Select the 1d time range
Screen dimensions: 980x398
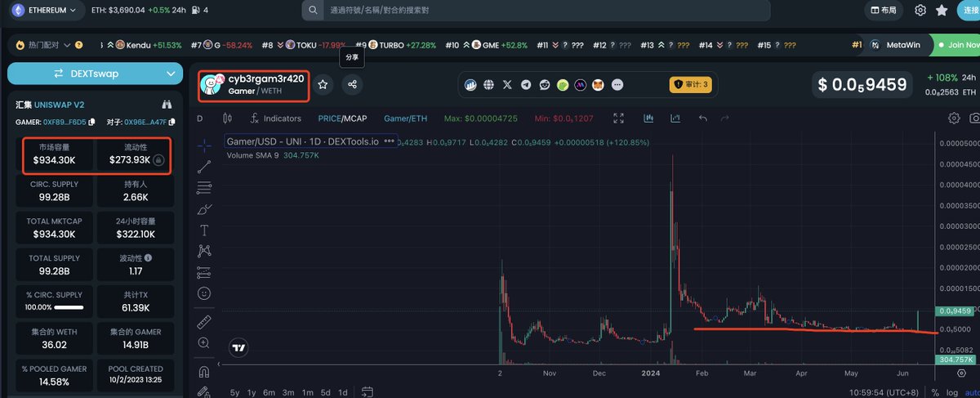[x=343, y=392]
